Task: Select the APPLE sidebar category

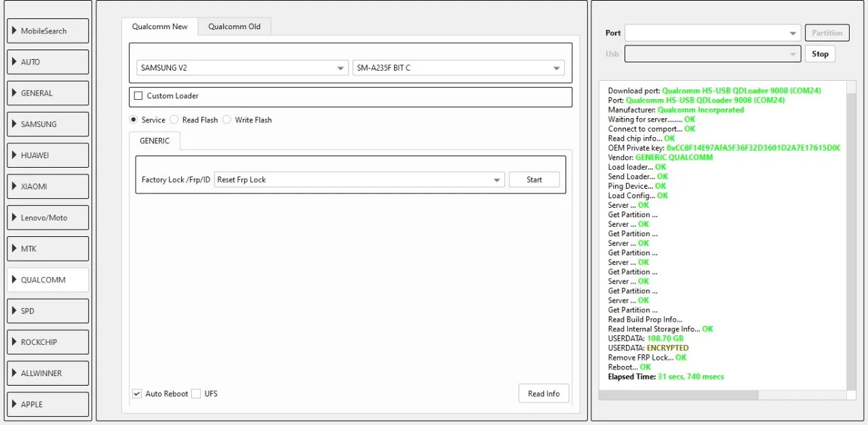Action: [x=47, y=405]
